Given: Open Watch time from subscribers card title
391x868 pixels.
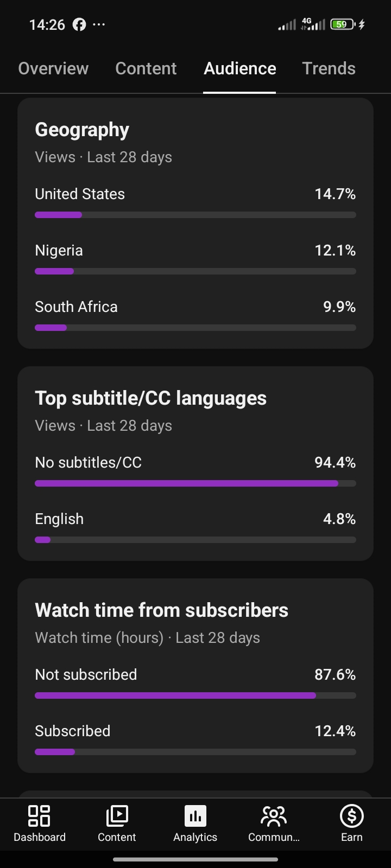Looking at the screenshot, I should (161, 610).
